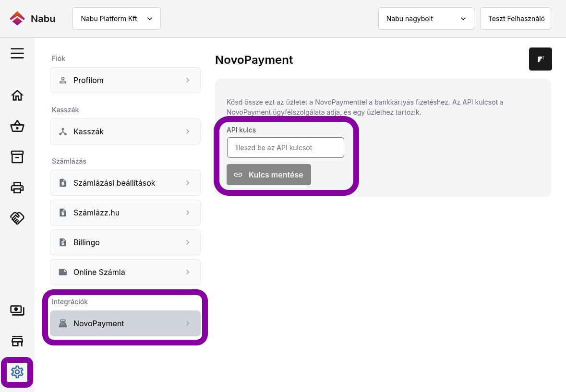
Task: Open the Profilom settings page
Action: pyautogui.click(x=125, y=80)
